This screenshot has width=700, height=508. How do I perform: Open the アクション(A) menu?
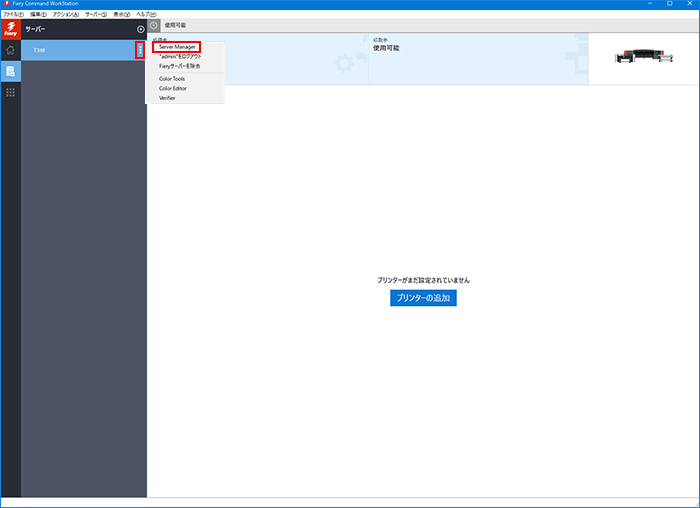pos(66,14)
